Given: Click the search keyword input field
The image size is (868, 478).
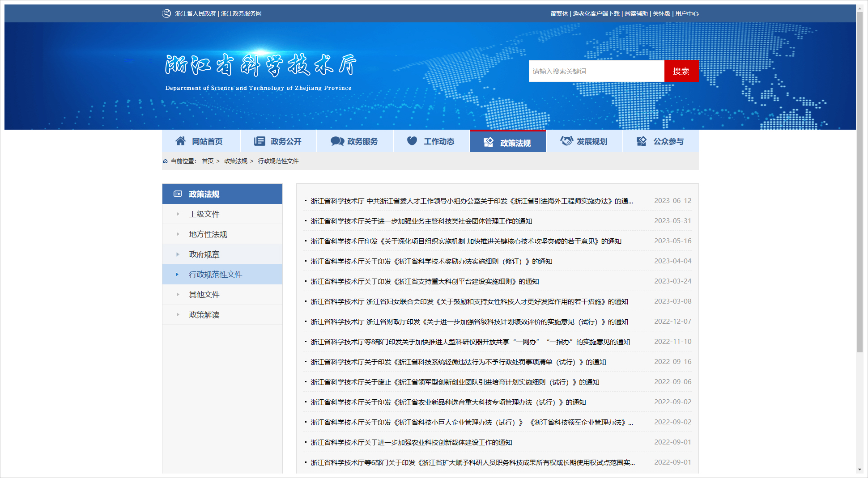Looking at the screenshot, I should point(596,71).
